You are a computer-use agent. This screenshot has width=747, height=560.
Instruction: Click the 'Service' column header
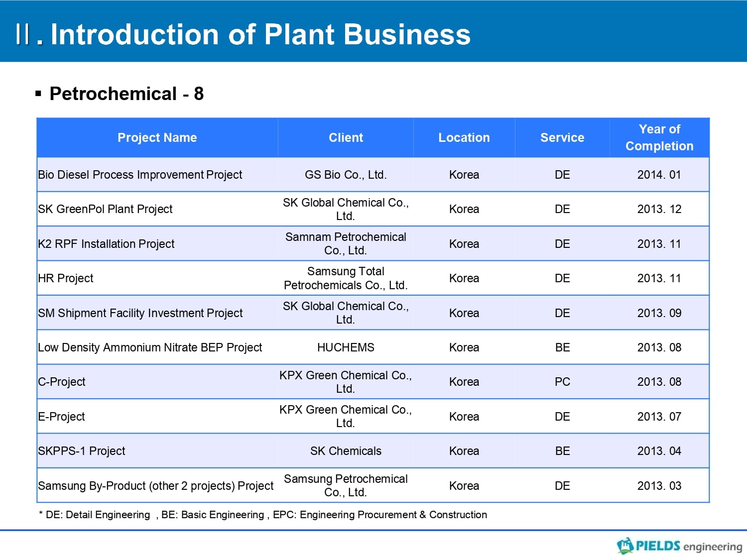tap(562, 137)
